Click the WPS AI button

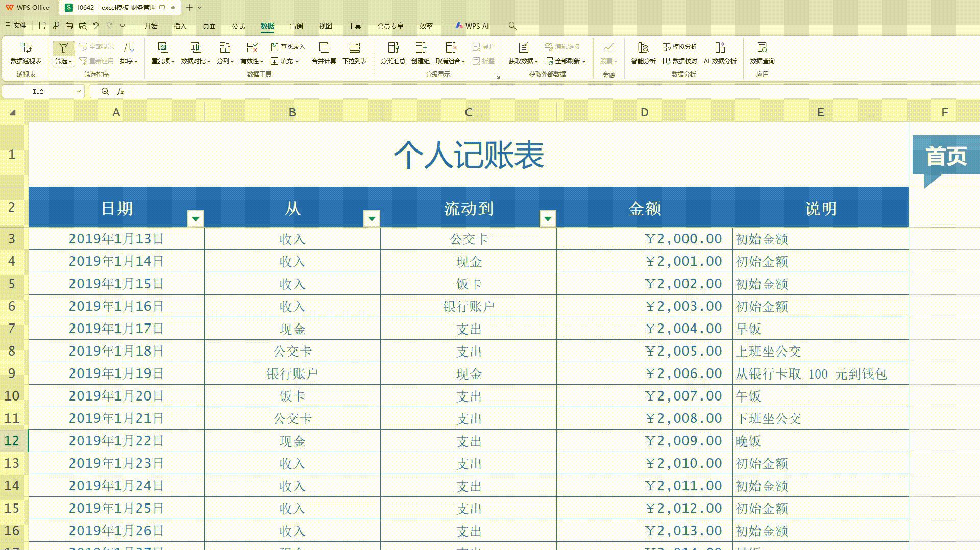point(473,26)
